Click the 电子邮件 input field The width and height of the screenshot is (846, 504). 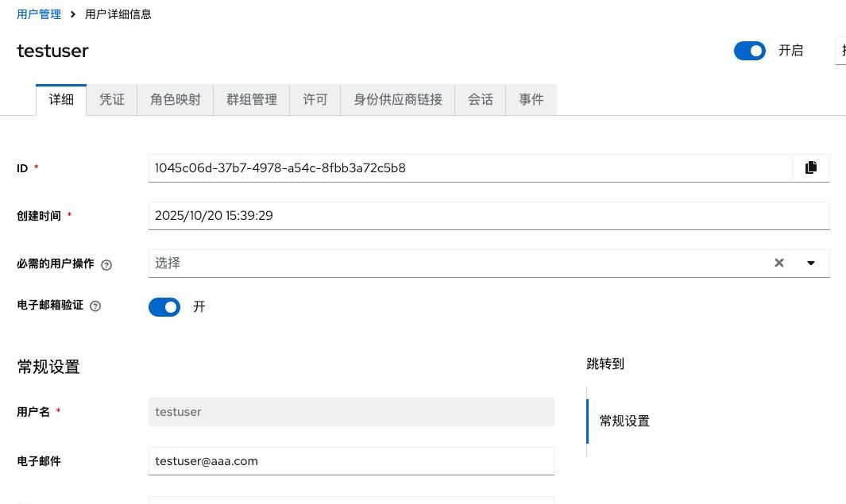(351, 461)
